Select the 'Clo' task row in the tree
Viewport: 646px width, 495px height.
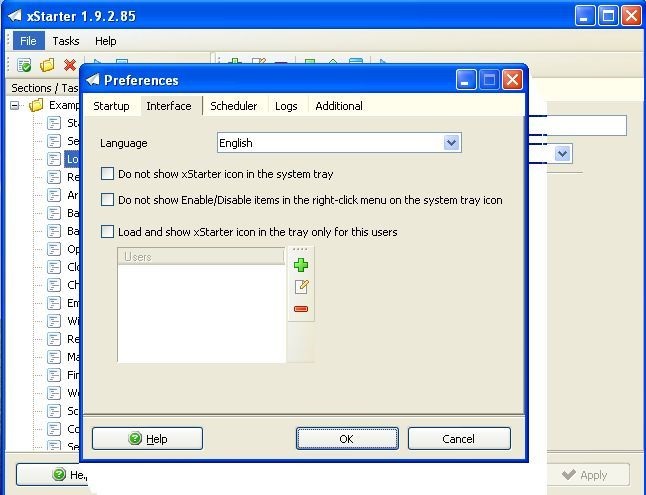coord(63,267)
